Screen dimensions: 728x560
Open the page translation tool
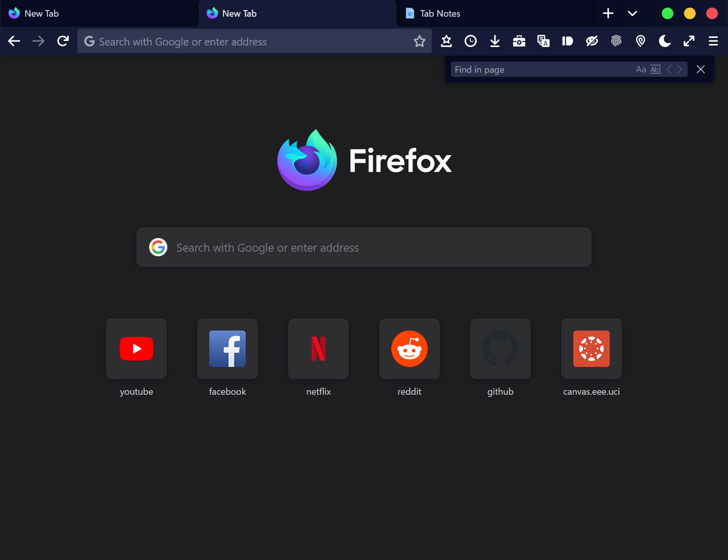(x=543, y=41)
